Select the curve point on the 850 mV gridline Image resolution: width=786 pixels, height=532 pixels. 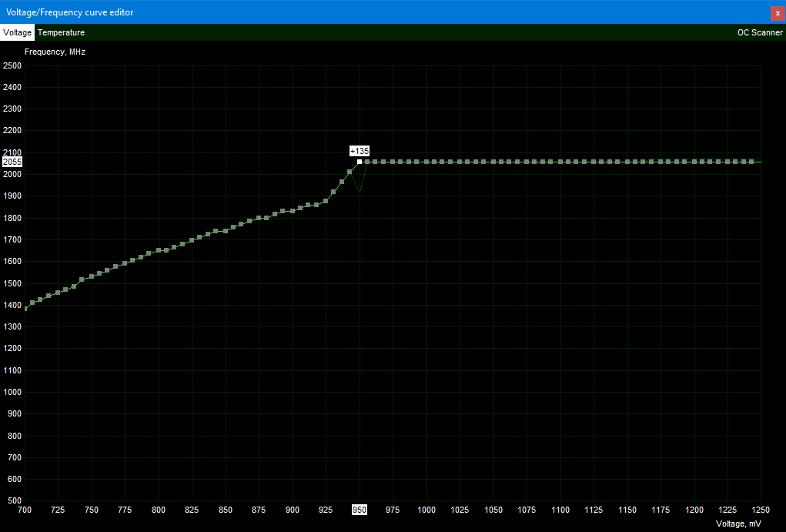[226, 231]
